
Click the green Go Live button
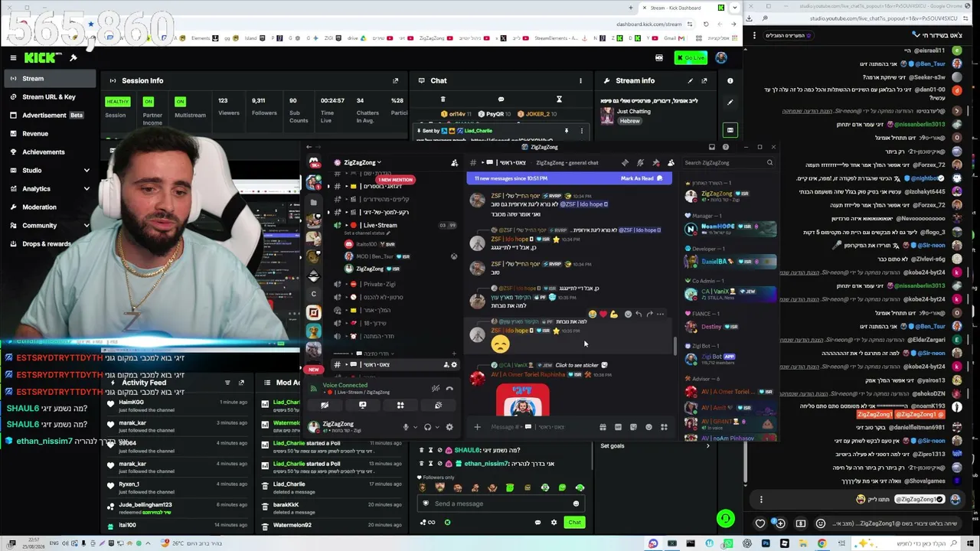pyautogui.click(x=691, y=58)
